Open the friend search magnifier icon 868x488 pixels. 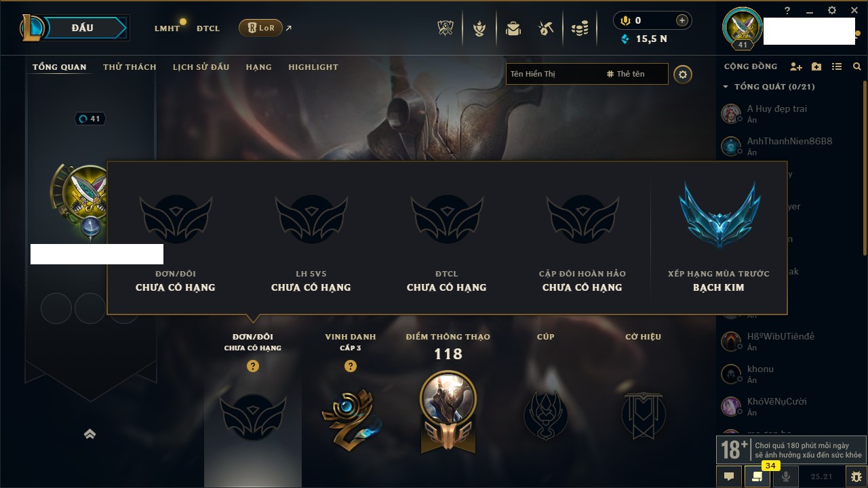[x=857, y=66]
